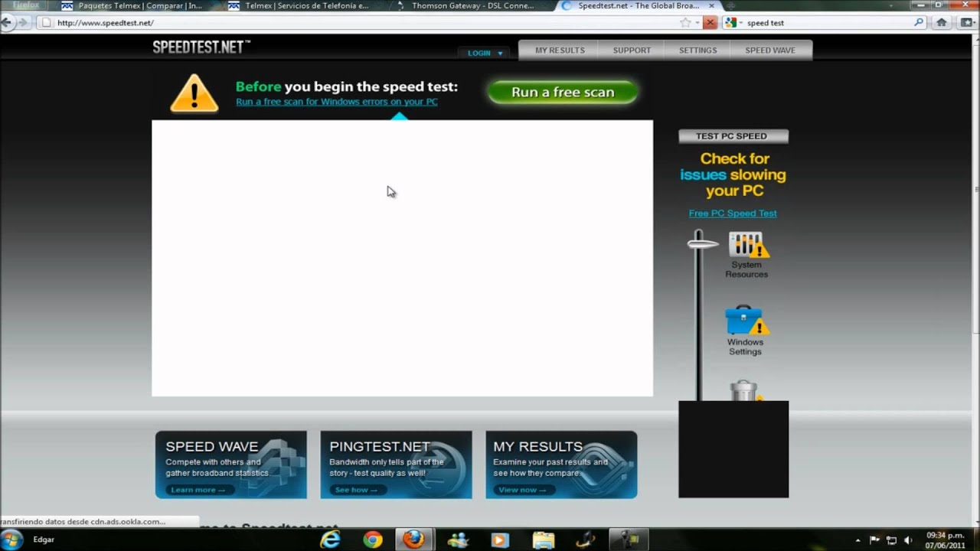Click the Edgar taskbar label
980x551 pixels.
[44, 540]
